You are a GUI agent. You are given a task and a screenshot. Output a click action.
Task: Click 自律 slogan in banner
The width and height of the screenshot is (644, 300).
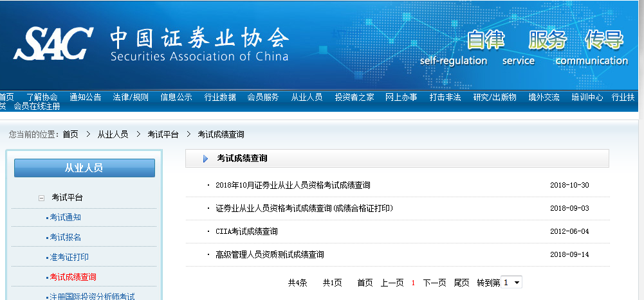[486, 40]
